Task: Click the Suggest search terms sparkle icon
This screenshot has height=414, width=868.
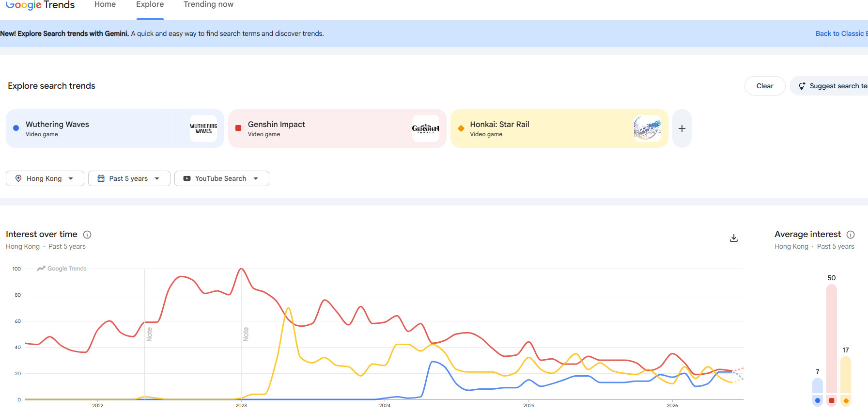Action: click(802, 86)
